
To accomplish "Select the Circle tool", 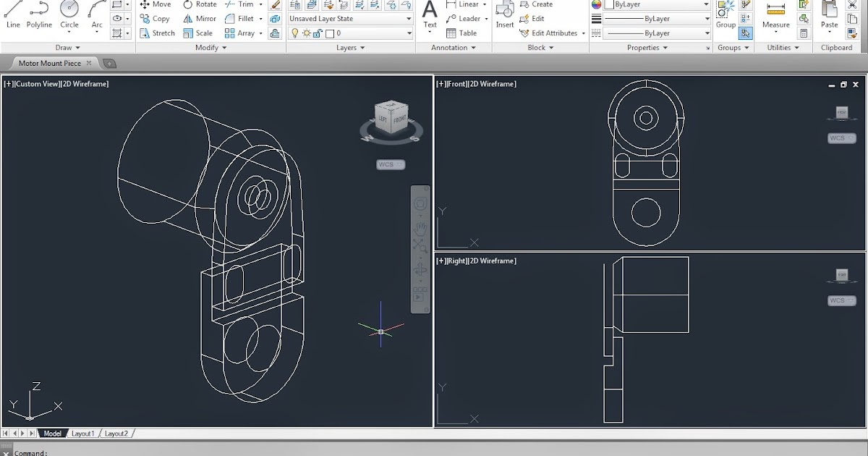I will (x=69, y=14).
